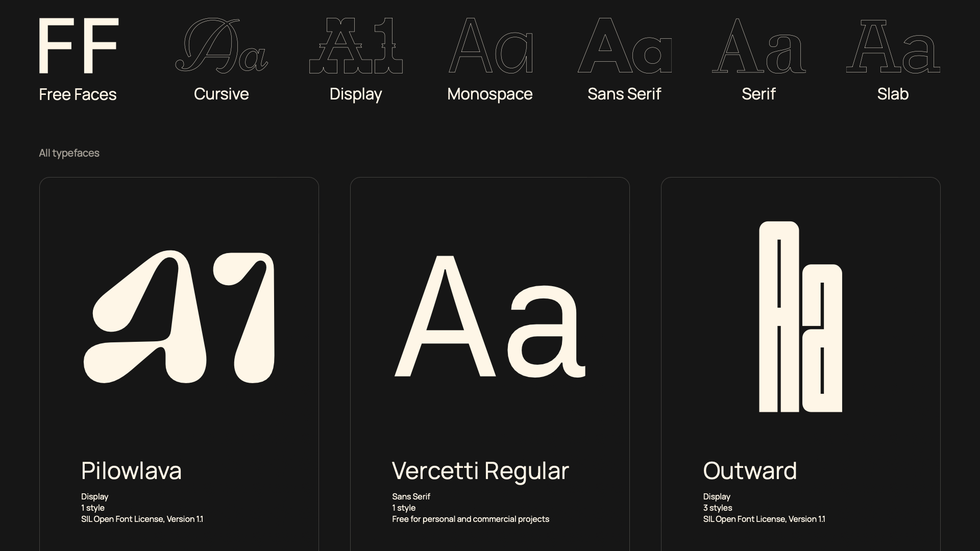Select the Display outlined A1 icon

(x=356, y=45)
